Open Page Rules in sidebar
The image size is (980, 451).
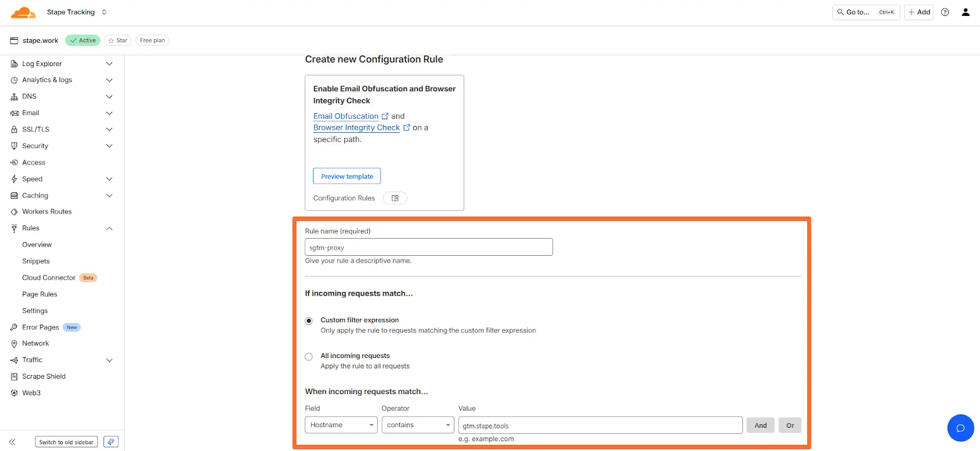pyautogui.click(x=40, y=294)
